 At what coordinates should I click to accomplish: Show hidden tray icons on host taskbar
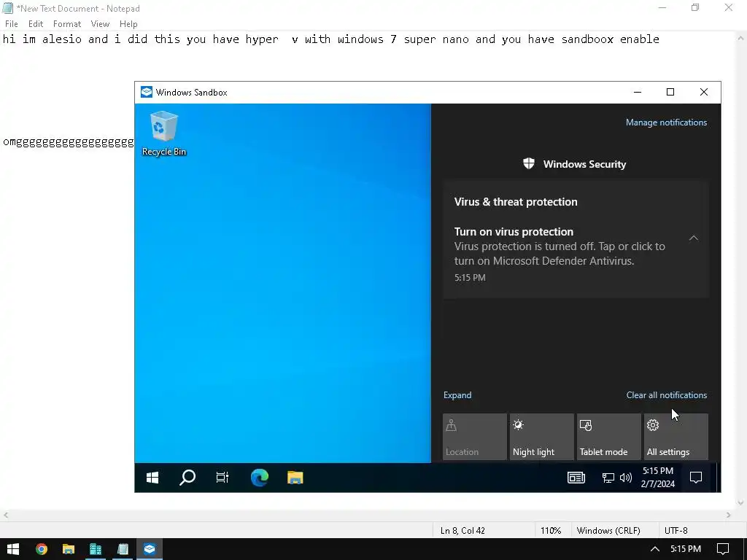655,549
